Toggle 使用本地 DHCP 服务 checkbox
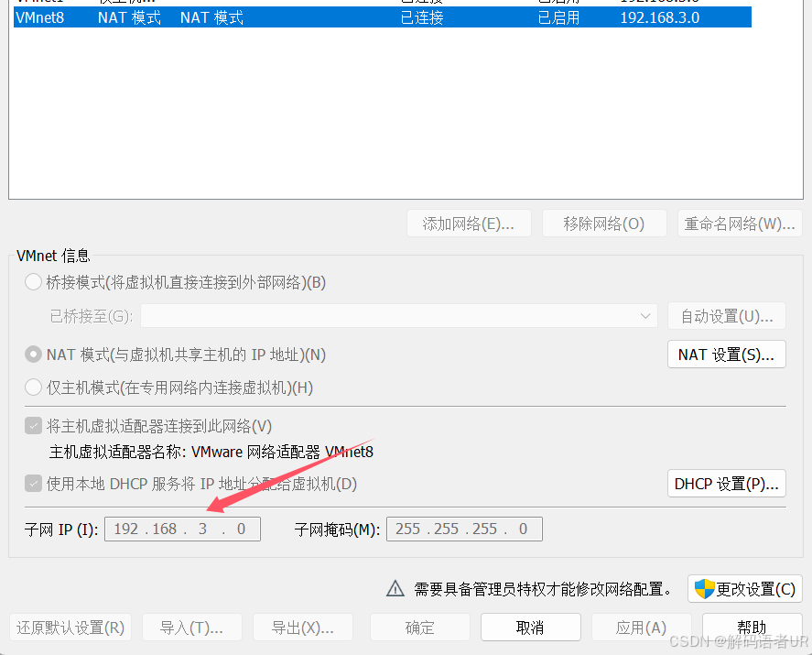Viewport: 812px width, 655px height. (33, 484)
